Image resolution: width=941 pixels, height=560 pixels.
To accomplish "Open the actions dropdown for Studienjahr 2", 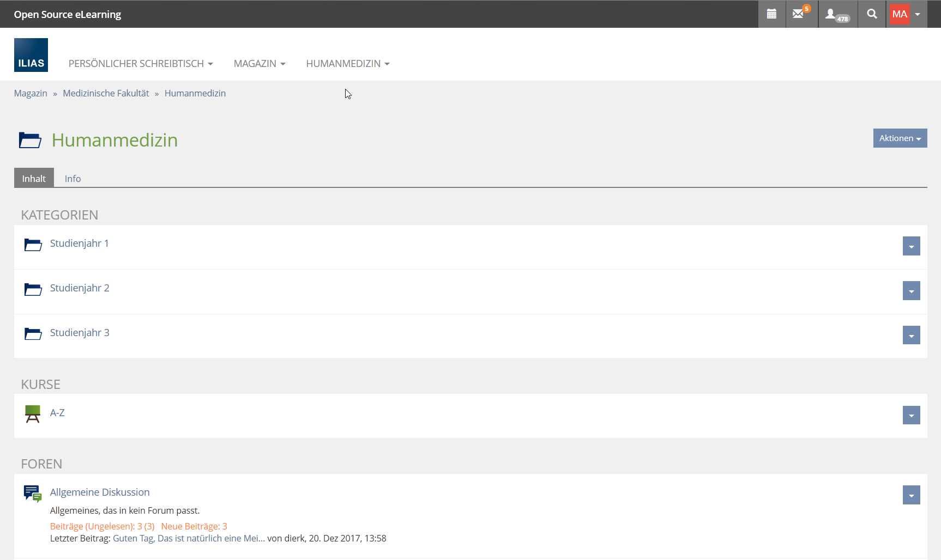I will point(911,291).
